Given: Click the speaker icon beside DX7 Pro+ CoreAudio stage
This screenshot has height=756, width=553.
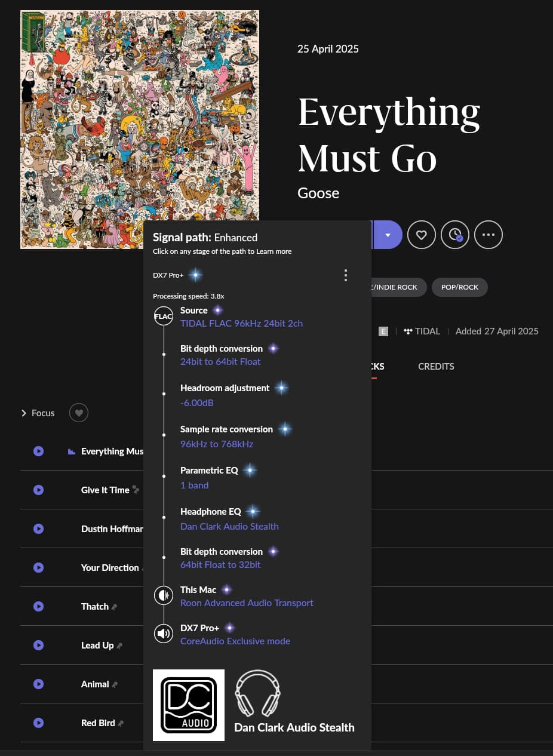Looking at the screenshot, I should [164, 634].
